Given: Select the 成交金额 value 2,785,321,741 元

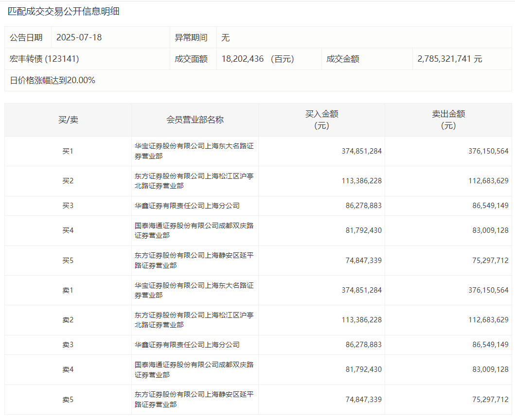Looking at the screenshot, I should (x=449, y=59).
